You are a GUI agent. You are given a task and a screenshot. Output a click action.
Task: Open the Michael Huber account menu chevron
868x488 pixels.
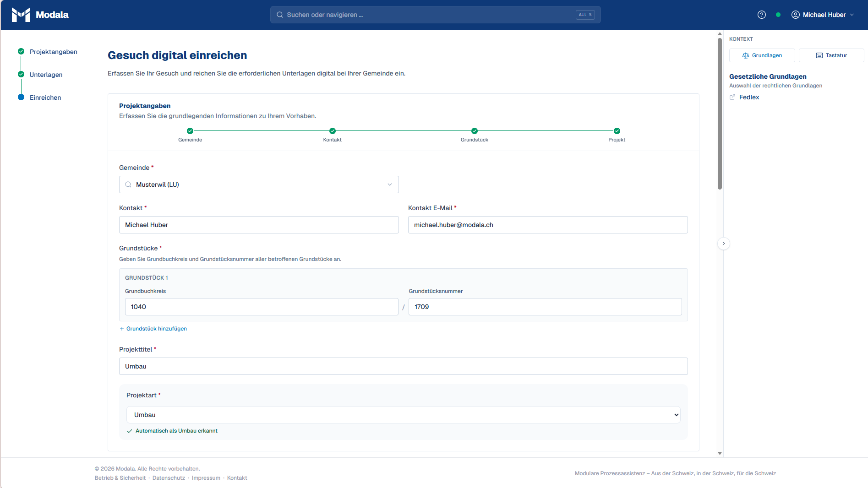[852, 15]
